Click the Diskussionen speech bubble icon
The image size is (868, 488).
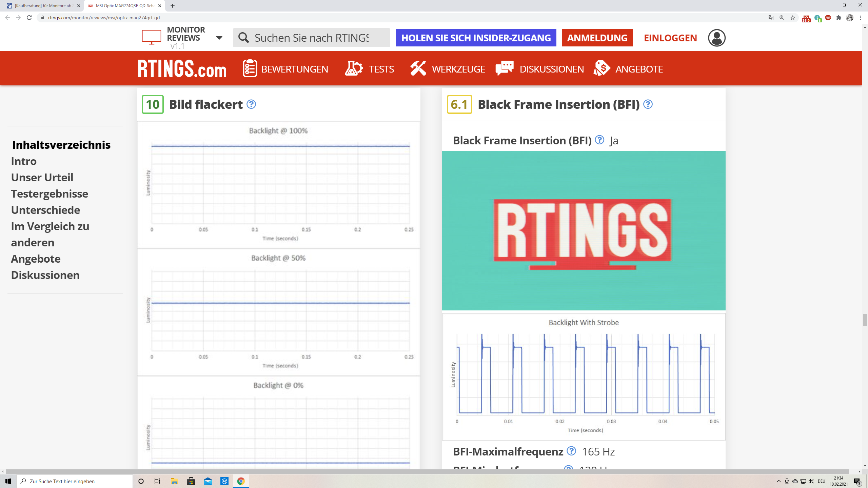[505, 69]
